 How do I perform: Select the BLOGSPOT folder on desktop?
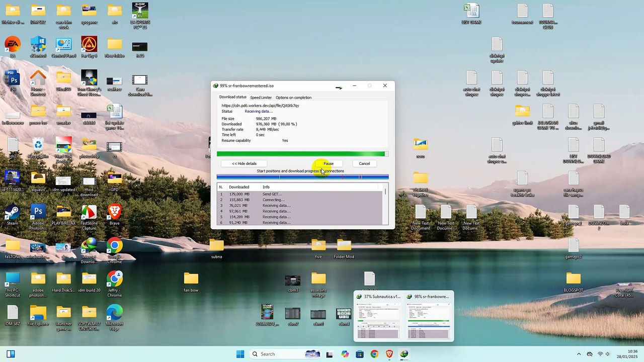pyautogui.click(x=573, y=282)
